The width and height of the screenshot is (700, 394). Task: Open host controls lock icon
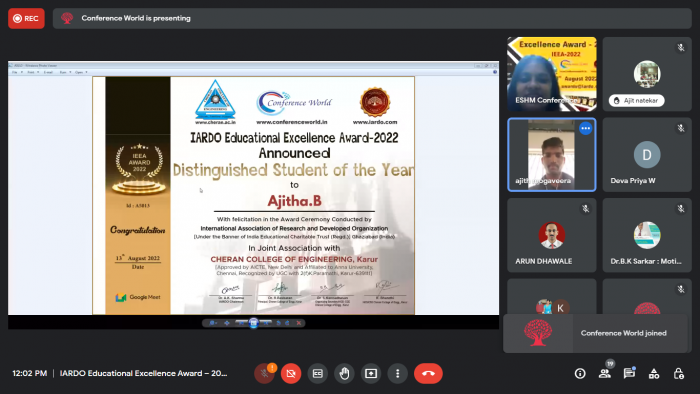(x=679, y=373)
